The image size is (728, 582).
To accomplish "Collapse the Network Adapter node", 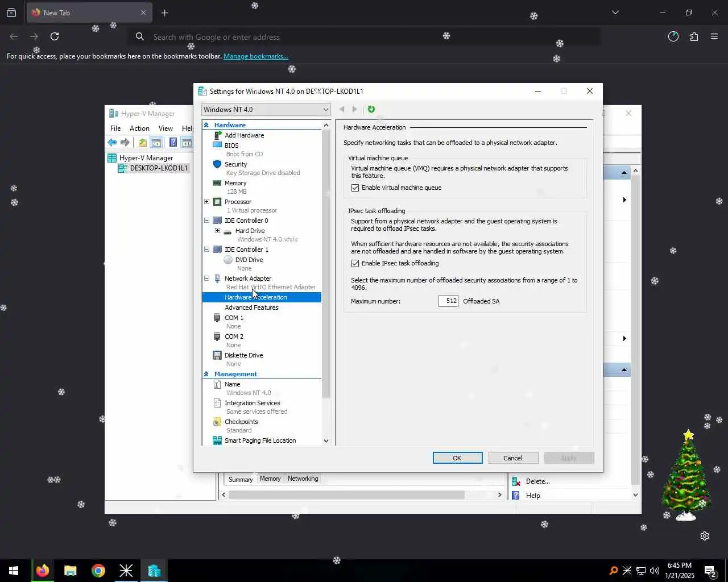I will tap(206, 278).
